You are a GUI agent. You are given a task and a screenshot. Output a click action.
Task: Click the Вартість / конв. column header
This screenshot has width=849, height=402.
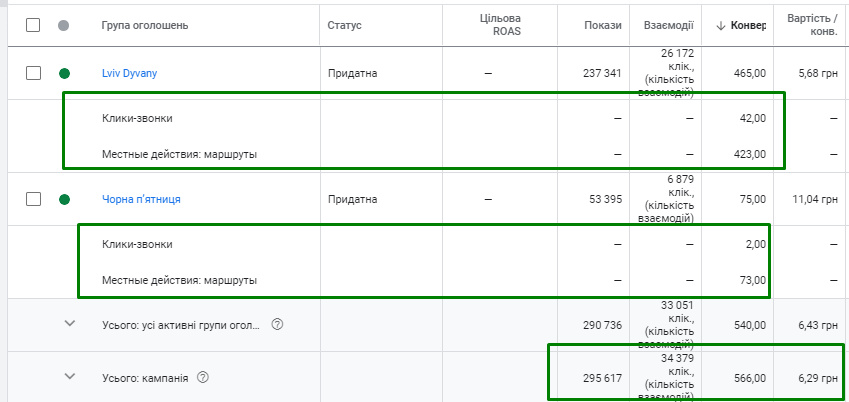(x=811, y=24)
